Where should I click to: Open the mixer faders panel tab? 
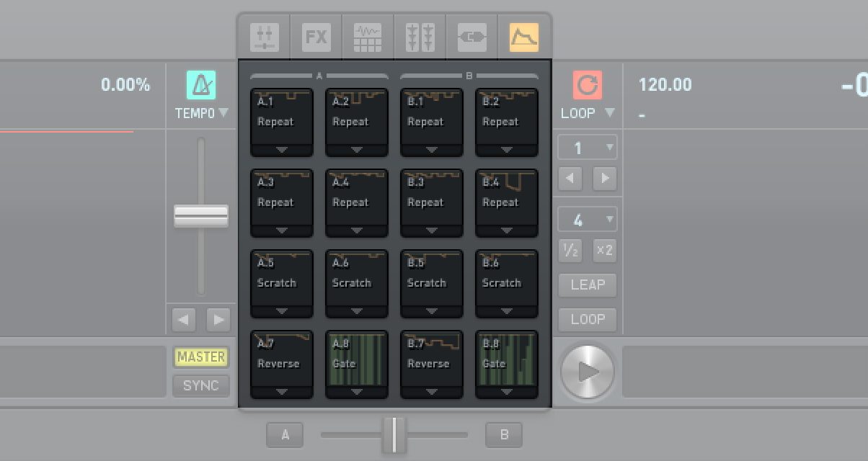point(265,37)
